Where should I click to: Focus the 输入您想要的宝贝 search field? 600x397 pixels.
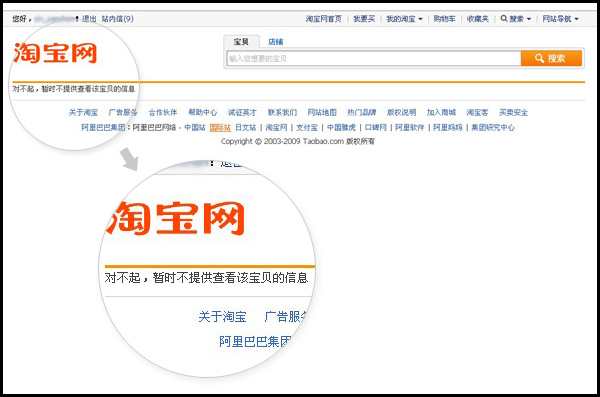coord(374,58)
